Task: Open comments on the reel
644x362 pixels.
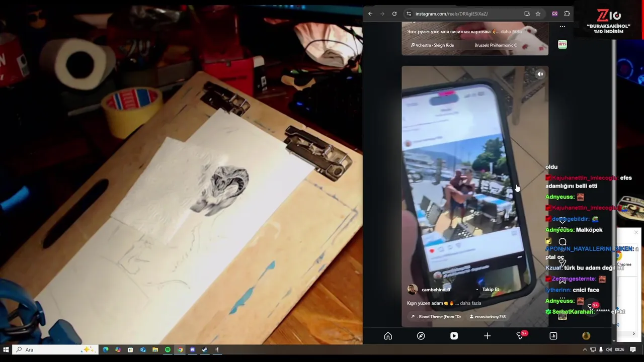Action: pos(562,242)
